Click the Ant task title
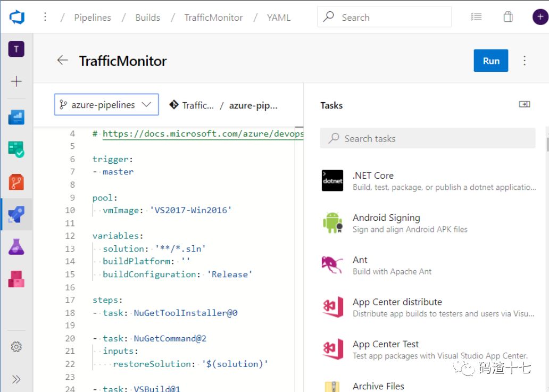This screenshot has height=392, width=549. click(360, 260)
